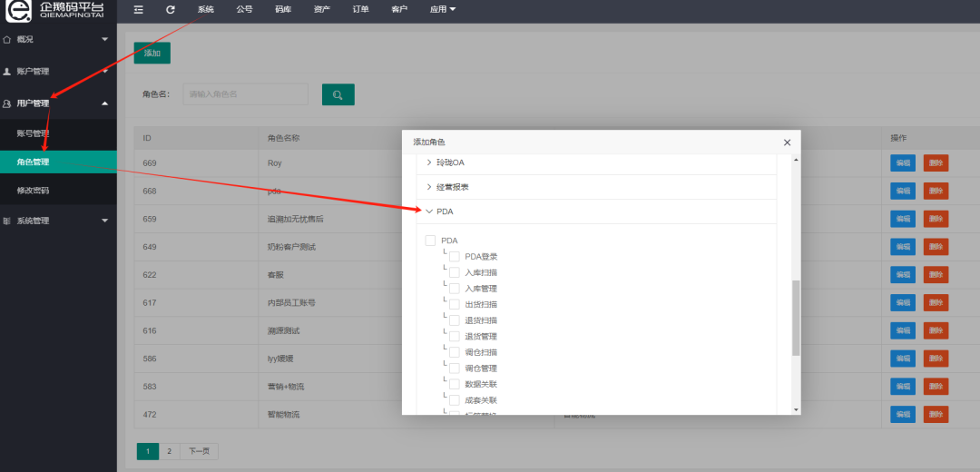Enable the 入库扫描 permission checkbox

click(x=455, y=272)
